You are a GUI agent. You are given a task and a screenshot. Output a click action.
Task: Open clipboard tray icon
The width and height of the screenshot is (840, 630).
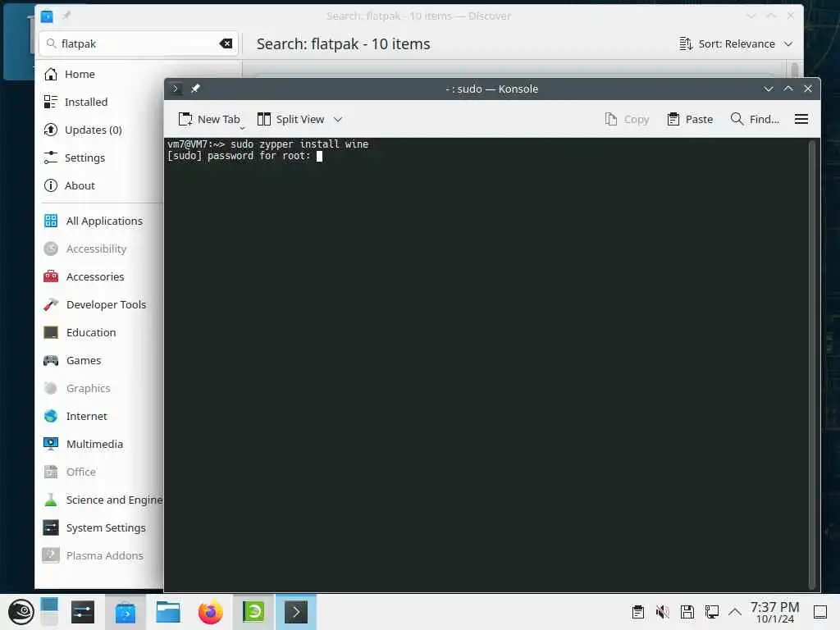(637, 612)
